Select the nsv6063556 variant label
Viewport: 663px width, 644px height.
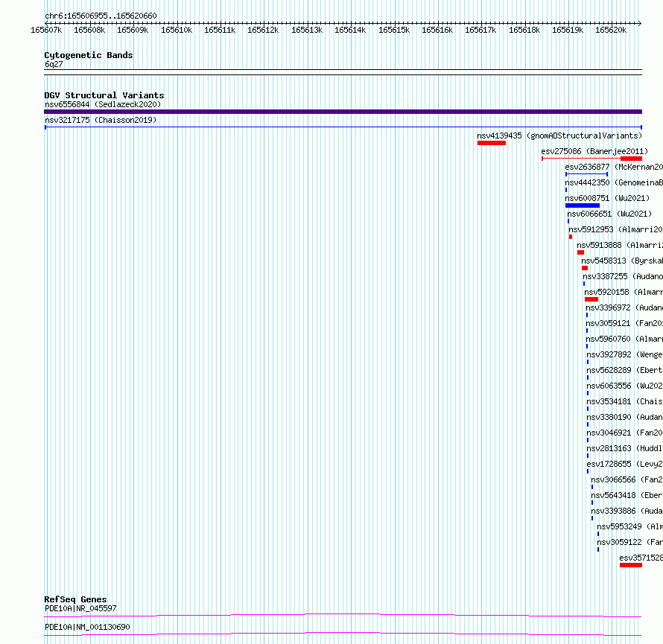624,386
